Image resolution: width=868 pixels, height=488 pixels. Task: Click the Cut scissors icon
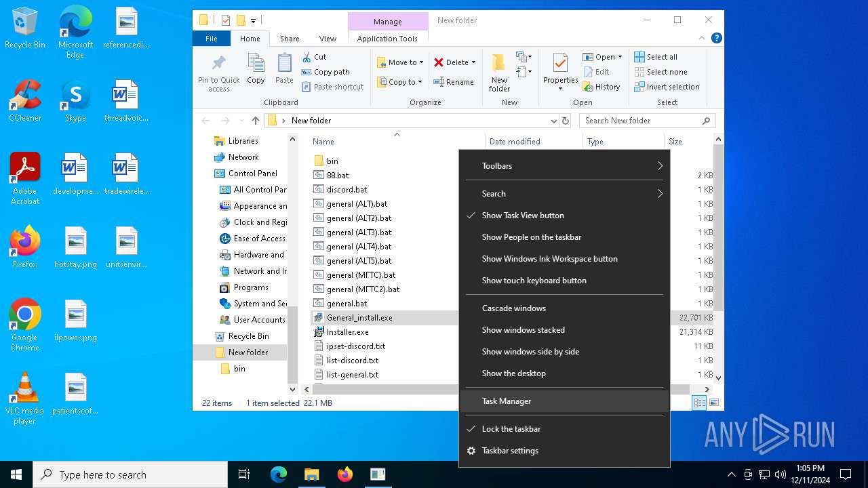tap(307, 57)
